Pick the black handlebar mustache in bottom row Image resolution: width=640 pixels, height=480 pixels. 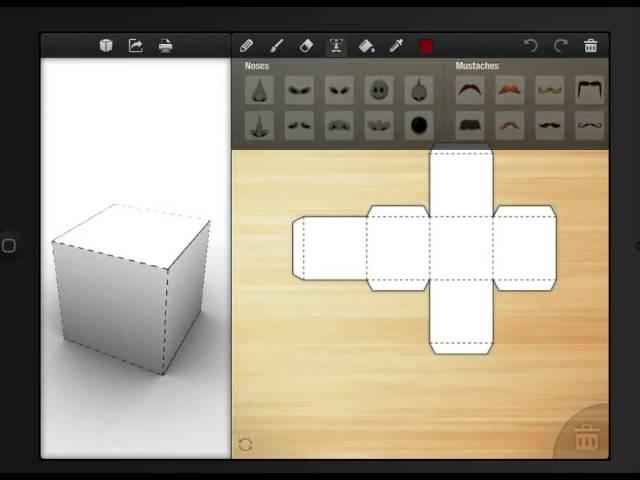549,125
